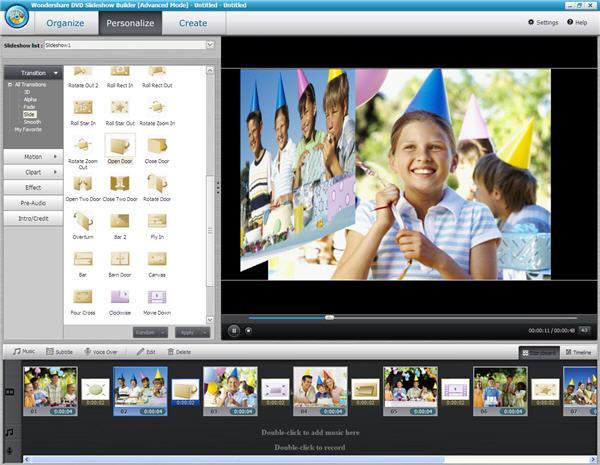Viewport: 600px width, 465px height.
Task: Expand the Clipart section
Action: 33,172
